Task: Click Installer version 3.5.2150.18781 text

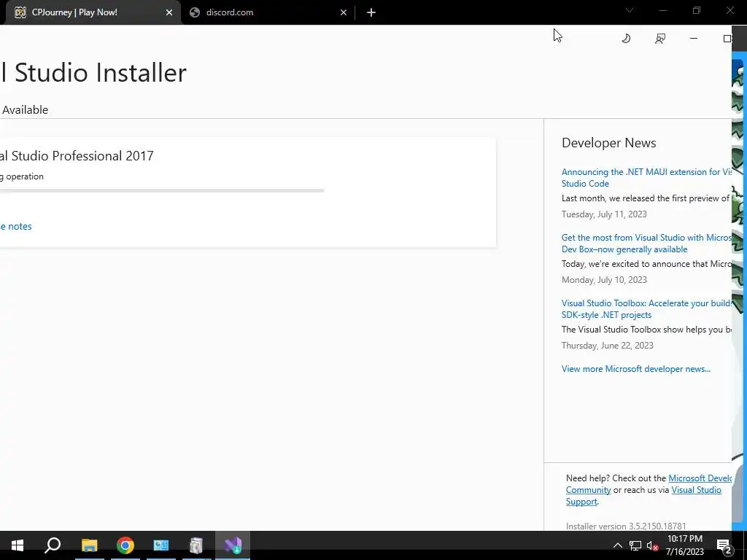Action: [x=626, y=526]
